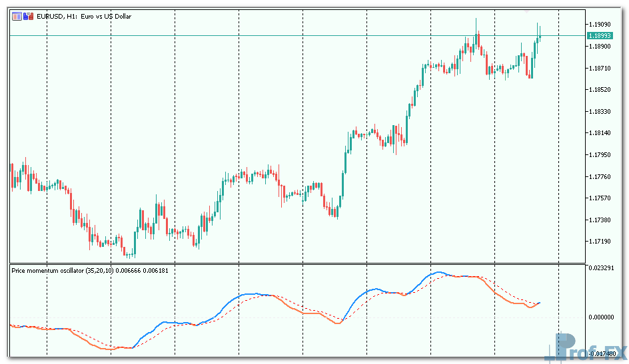629x364 pixels.
Task: Select the blue oscillator line at its peak
Action: click(438, 272)
